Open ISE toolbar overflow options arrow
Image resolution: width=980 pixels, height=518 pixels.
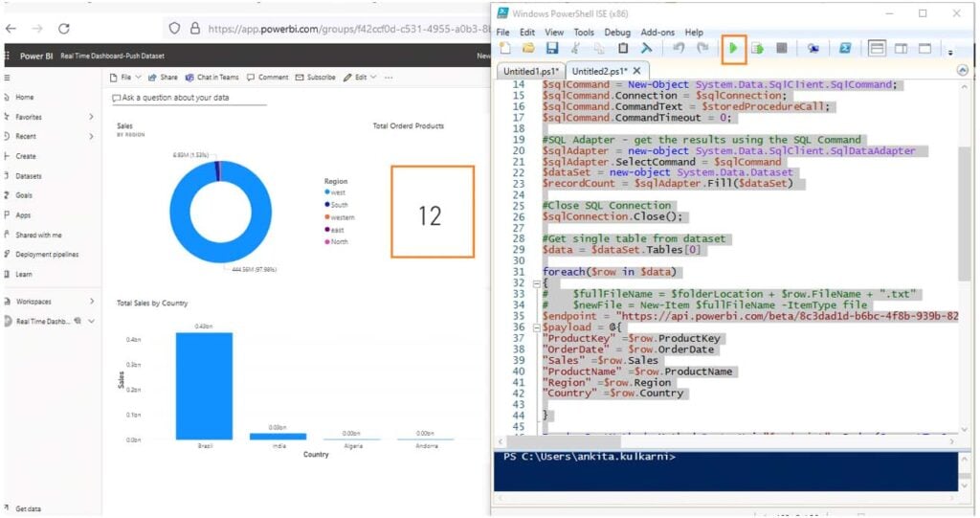(x=950, y=53)
